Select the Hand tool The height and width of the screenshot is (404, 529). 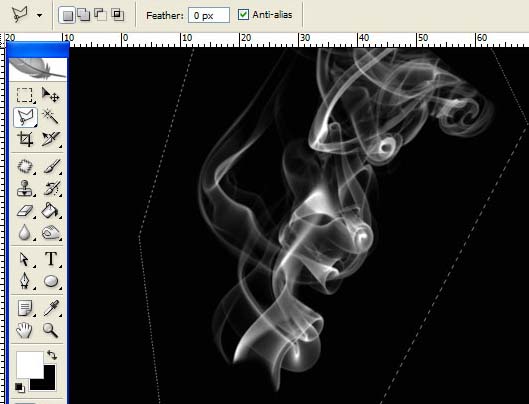tap(25, 330)
